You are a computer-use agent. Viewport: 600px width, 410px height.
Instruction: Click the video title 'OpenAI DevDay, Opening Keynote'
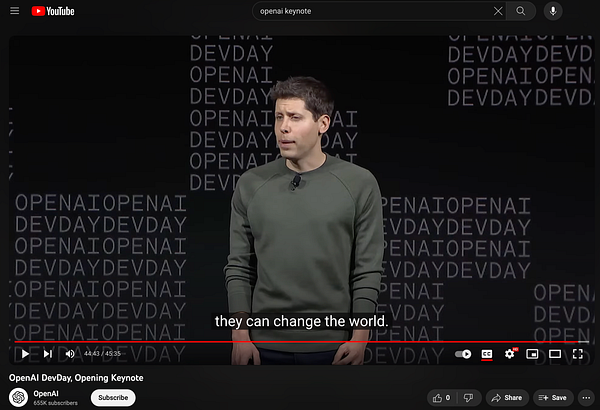tap(76, 378)
